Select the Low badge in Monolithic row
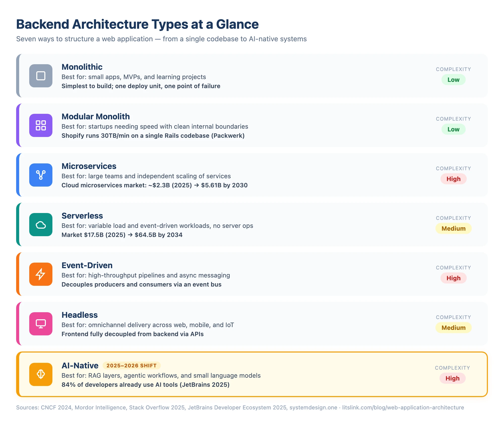 (x=453, y=80)
